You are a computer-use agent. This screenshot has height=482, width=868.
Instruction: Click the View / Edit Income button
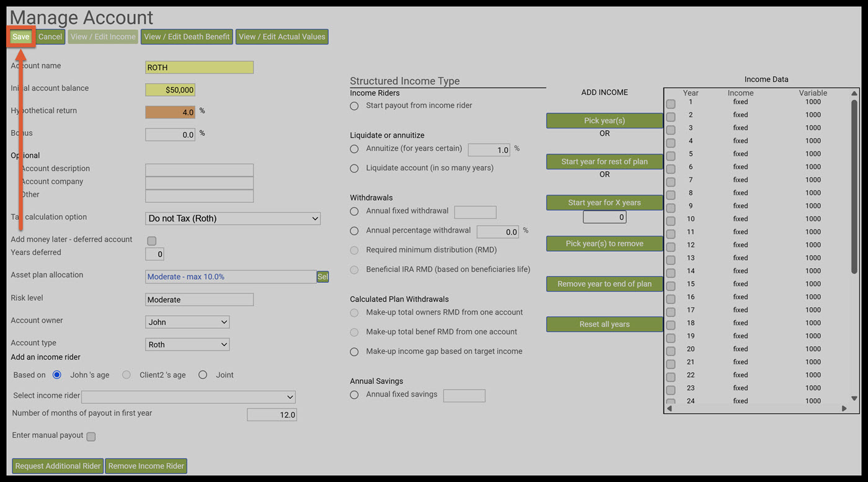pos(103,37)
